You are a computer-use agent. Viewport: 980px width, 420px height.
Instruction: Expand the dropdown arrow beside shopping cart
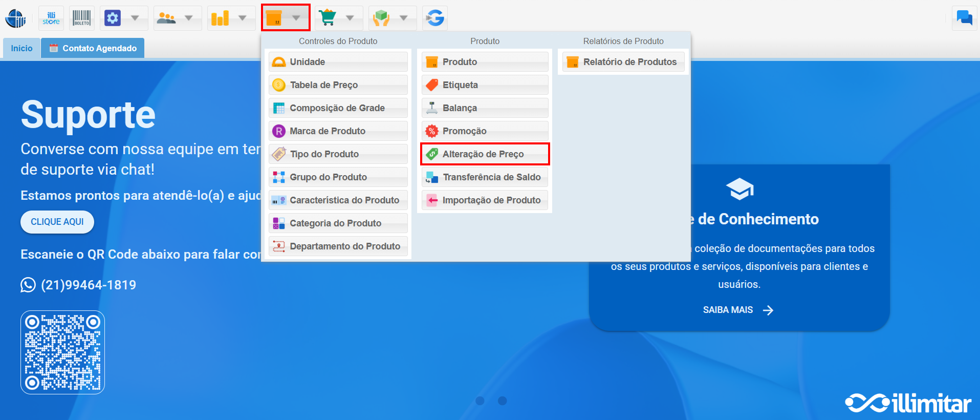point(350,18)
